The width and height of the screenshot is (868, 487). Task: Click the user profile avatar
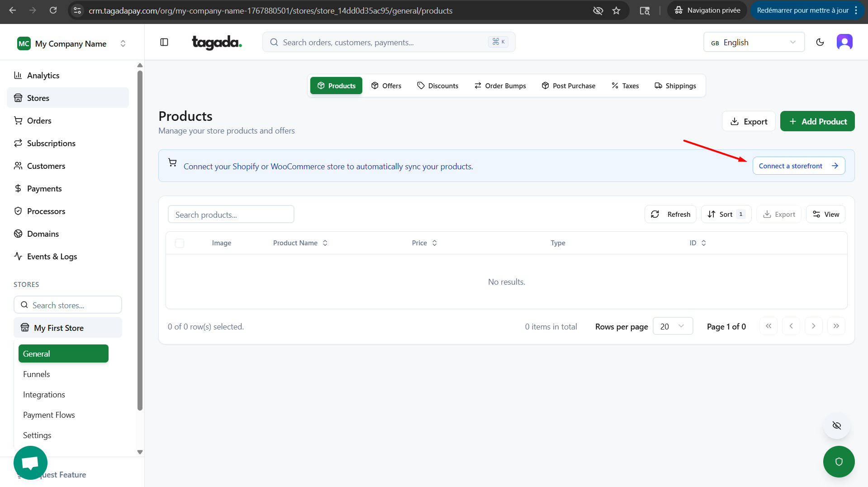point(844,42)
